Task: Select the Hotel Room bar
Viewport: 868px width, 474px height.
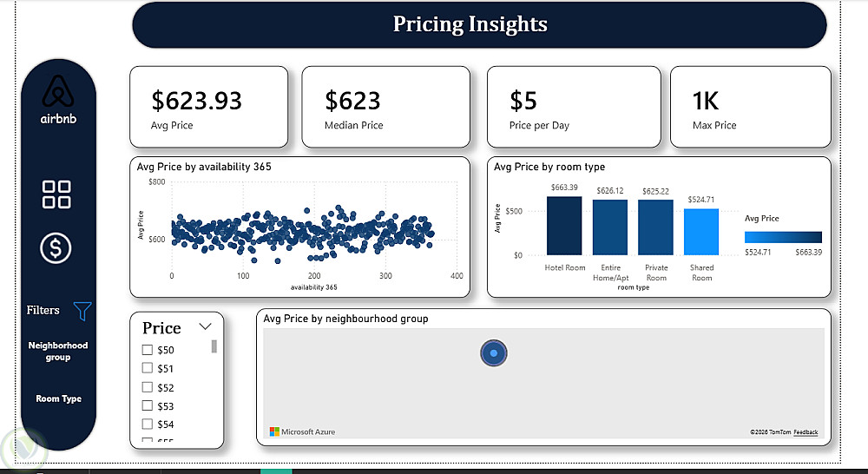Action: coord(564,226)
